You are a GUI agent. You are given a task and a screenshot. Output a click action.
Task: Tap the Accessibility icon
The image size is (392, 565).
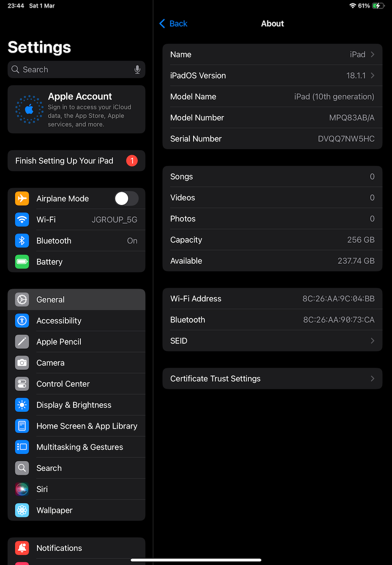(x=22, y=320)
